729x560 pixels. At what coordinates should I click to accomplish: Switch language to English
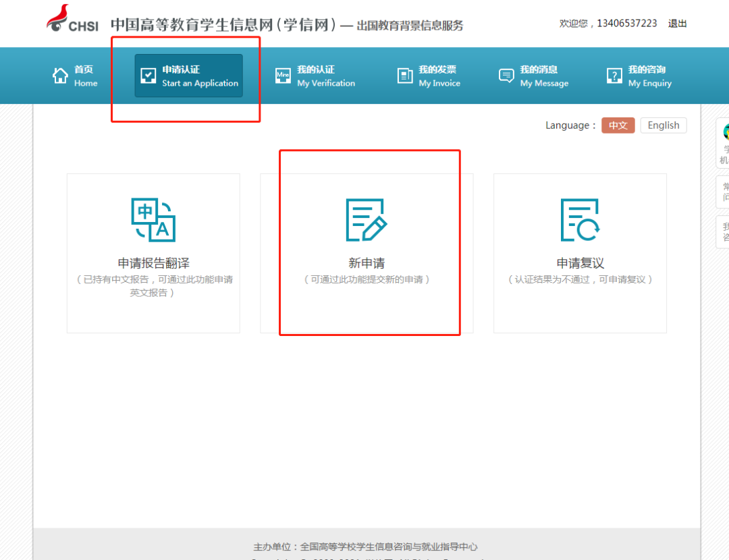664,125
